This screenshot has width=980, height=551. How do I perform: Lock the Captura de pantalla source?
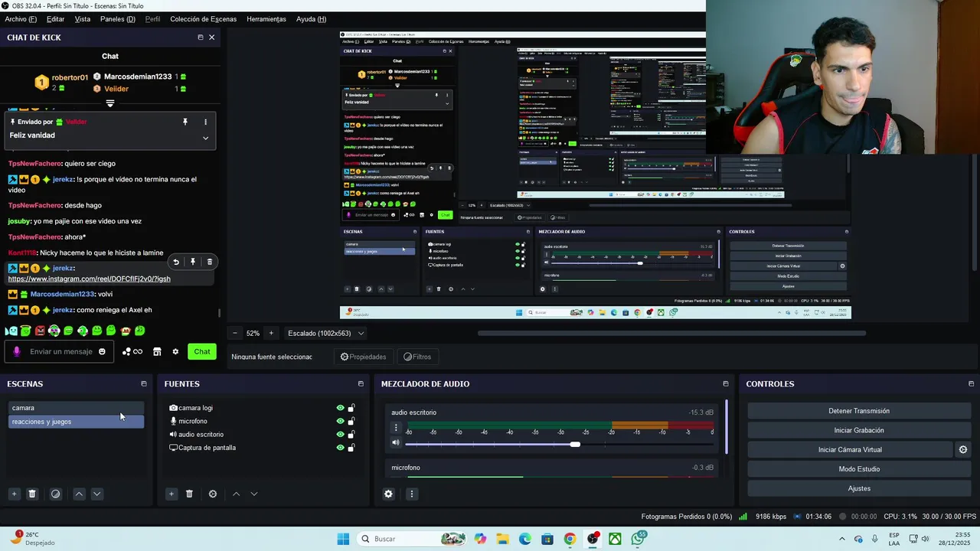tap(351, 448)
